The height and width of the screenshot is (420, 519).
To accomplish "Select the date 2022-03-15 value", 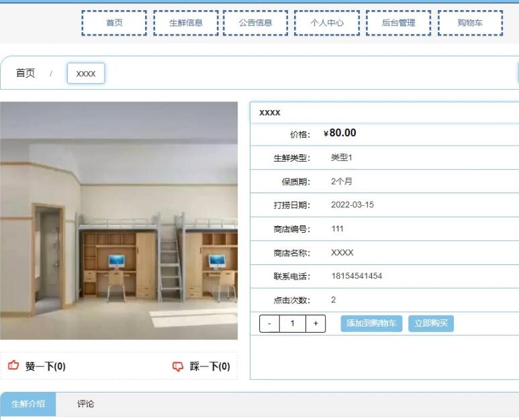I will [352, 205].
